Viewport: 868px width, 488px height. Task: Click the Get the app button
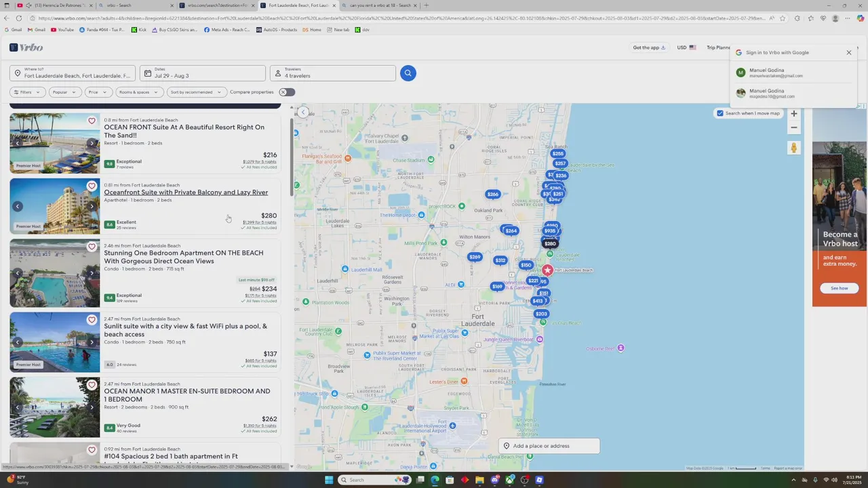(x=649, y=47)
